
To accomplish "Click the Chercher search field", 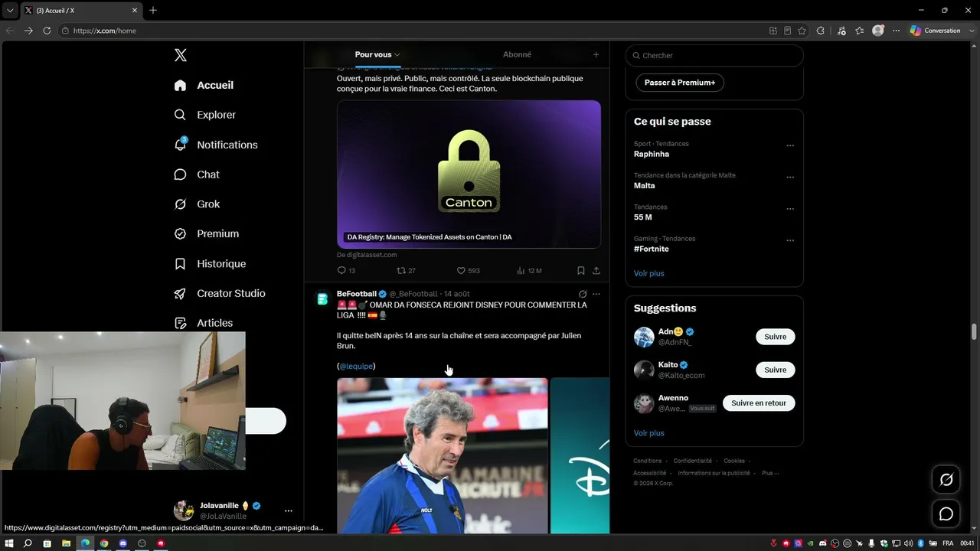I will pos(714,55).
